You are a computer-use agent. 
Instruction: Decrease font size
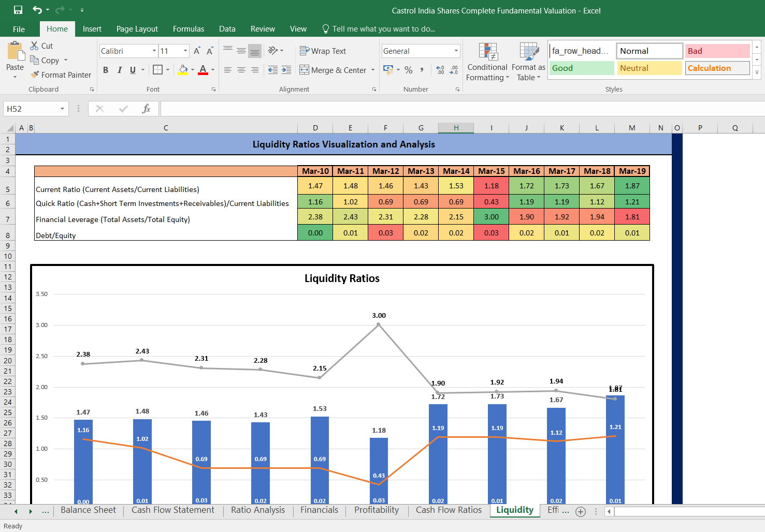tap(210, 51)
